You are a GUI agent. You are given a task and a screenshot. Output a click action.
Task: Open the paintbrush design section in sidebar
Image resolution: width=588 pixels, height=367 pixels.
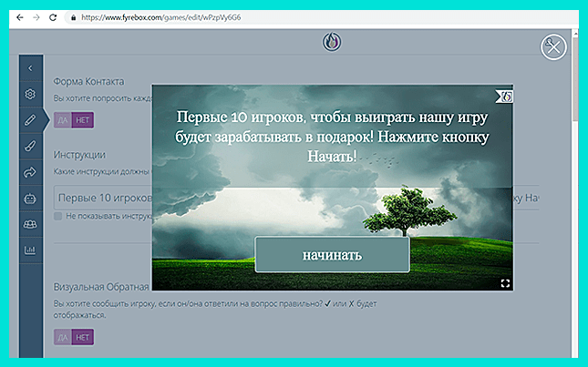[30, 146]
